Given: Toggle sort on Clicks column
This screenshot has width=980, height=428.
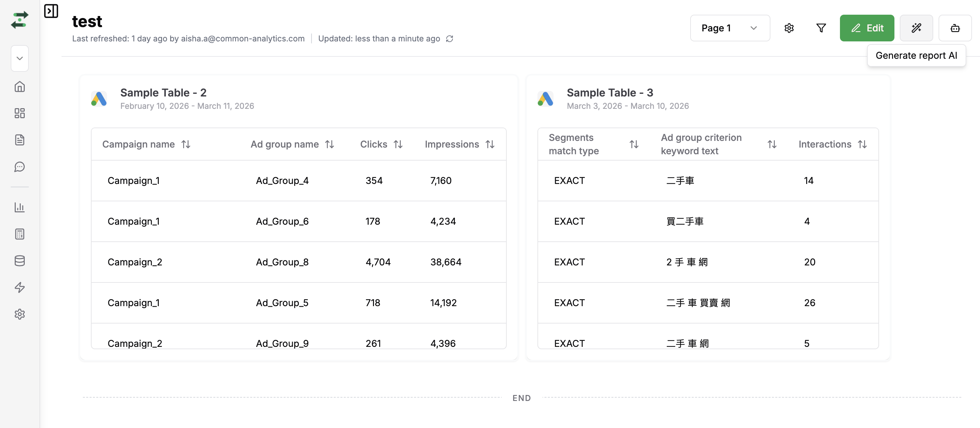Looking at the screenshot, I should coord(398,145).
